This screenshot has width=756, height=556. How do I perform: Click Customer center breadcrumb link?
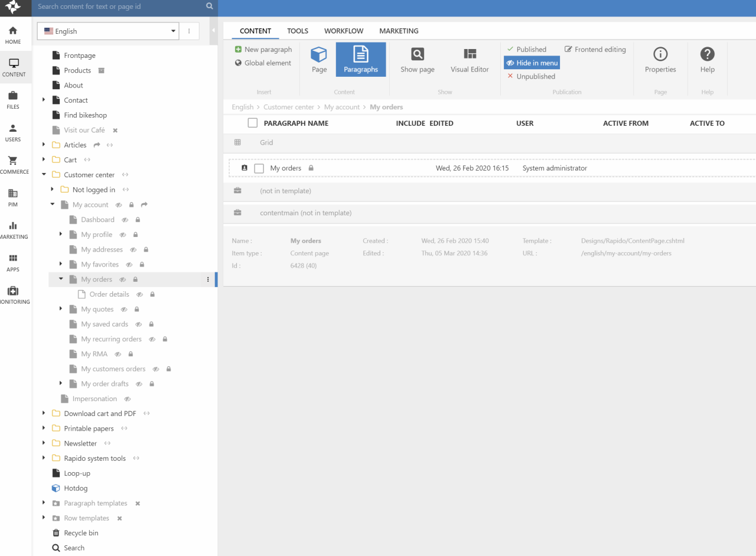click(x=289, y=107)
